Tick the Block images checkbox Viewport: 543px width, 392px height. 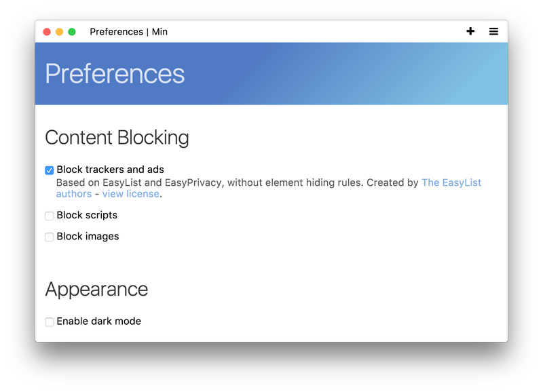(x=50, y=237)
